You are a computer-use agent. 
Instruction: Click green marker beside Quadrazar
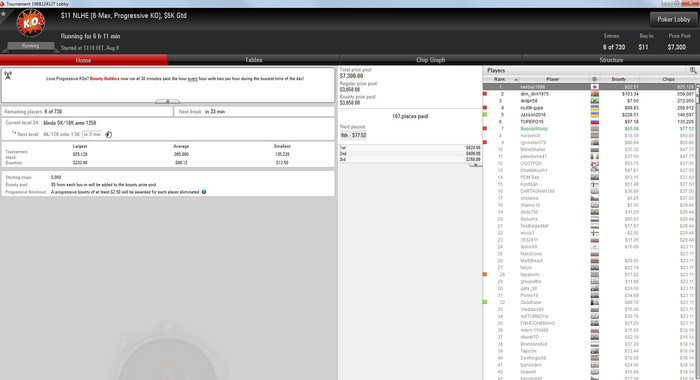click(485, 302)
